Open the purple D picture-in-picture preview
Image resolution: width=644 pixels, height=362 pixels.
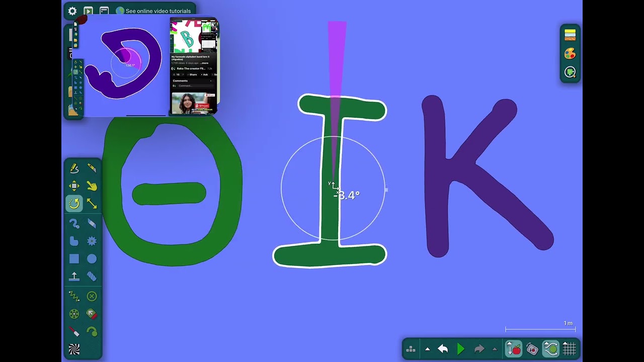[123, 65]
